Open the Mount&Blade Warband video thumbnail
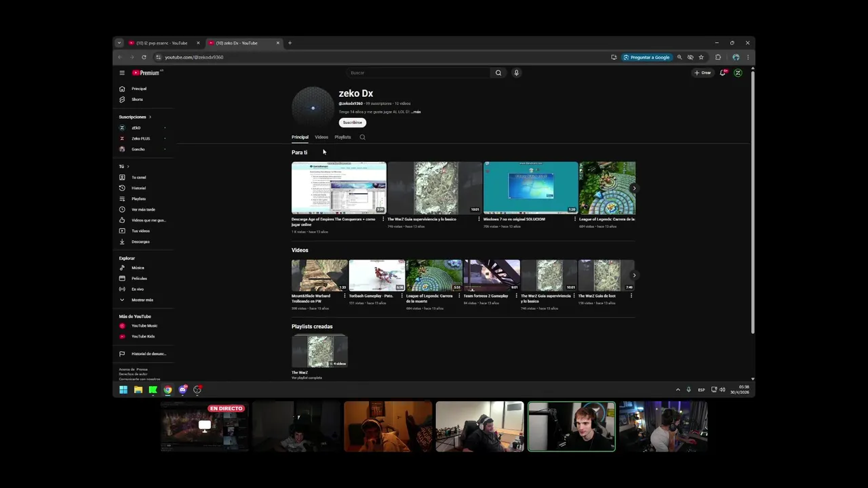The image size is (868, 488). (319, 275)
